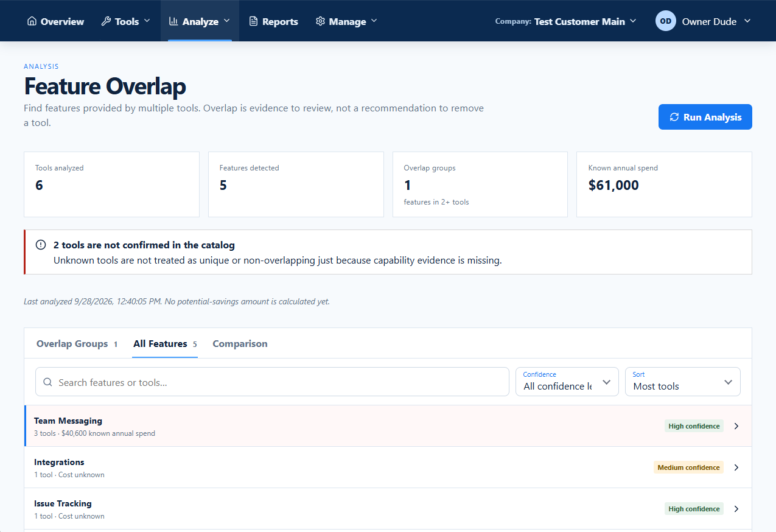Click the $61,000 spend value

pos(613,185)
